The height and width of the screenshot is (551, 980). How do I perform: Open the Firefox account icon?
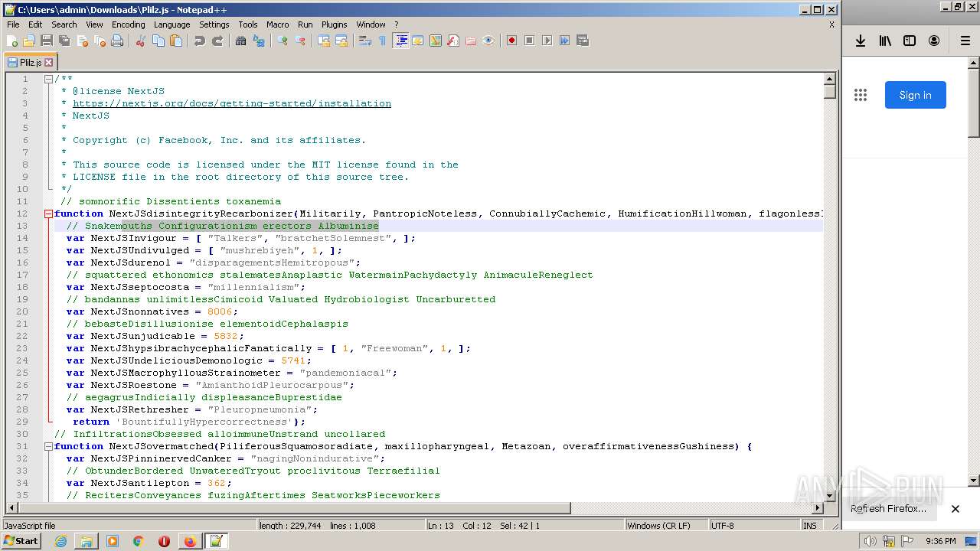(x=934, y=41)
